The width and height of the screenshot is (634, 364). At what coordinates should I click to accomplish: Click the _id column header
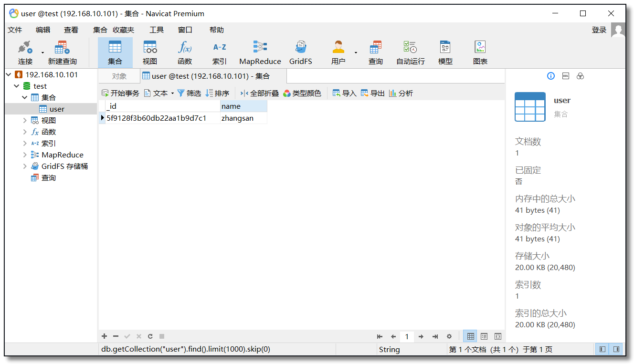tap(162, 106)
